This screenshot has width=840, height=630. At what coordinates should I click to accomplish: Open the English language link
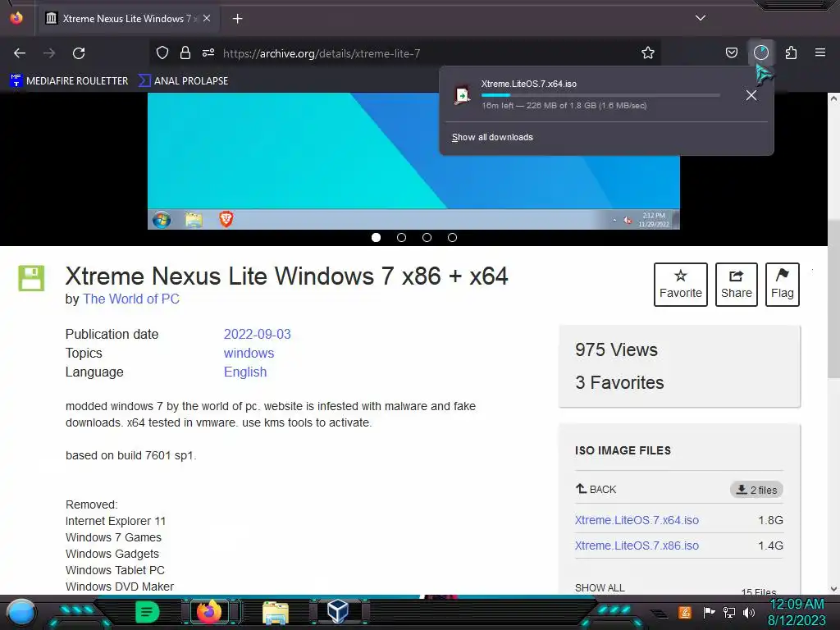coord(244,372)
